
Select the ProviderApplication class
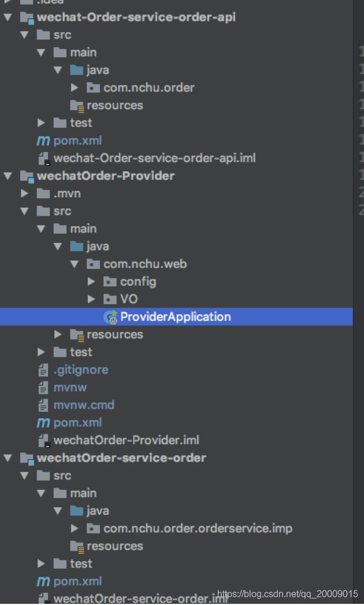click(x=176, y=317)
